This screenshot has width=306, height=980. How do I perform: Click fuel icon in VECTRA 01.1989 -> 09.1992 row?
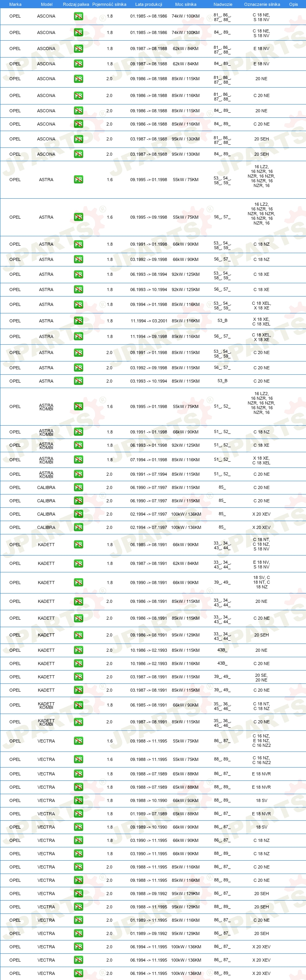click(x=79, y=933)
